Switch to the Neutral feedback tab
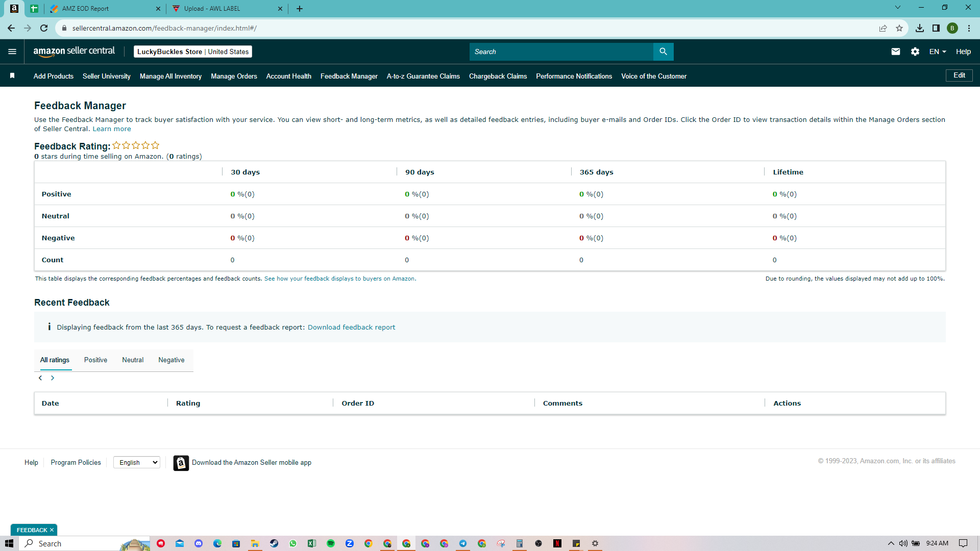Screen dimensions: 980x551 pyautogui.click(x=133, y=360)
